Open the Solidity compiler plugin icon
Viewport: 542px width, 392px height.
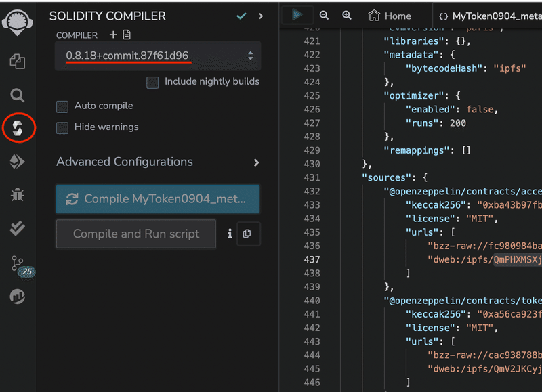point(18,128)
